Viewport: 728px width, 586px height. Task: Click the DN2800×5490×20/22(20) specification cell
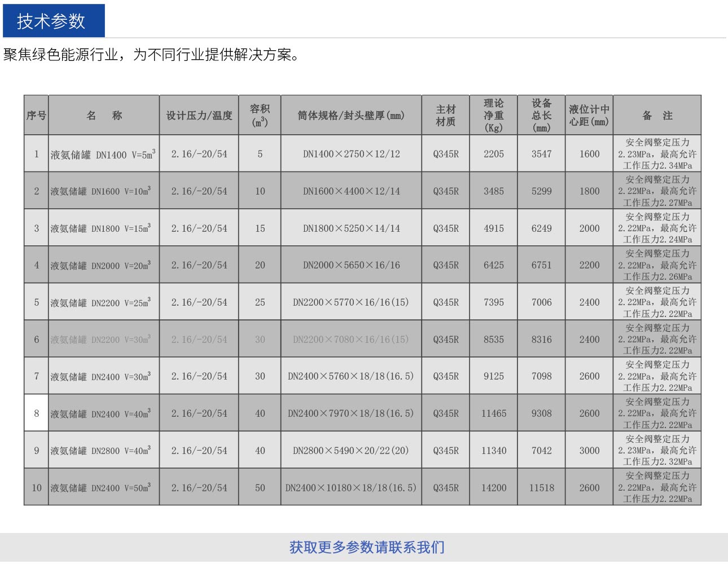click(351, 451)
